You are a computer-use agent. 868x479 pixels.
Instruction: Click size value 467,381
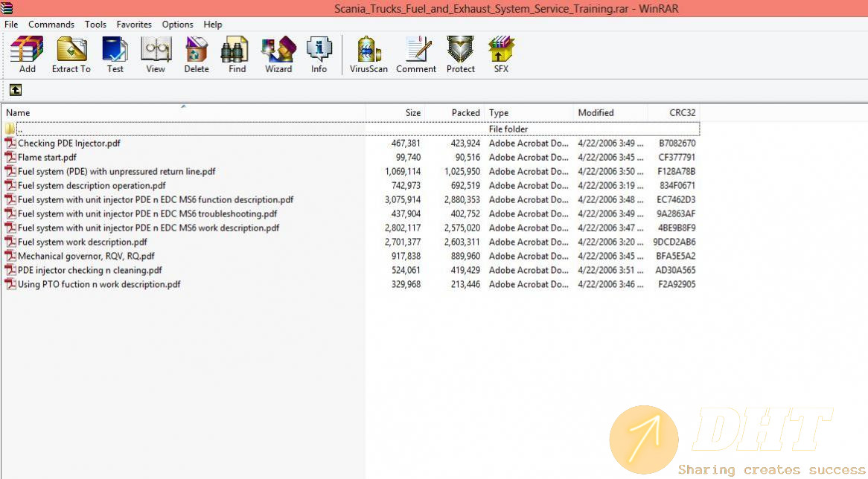click(x=406, y=144)
